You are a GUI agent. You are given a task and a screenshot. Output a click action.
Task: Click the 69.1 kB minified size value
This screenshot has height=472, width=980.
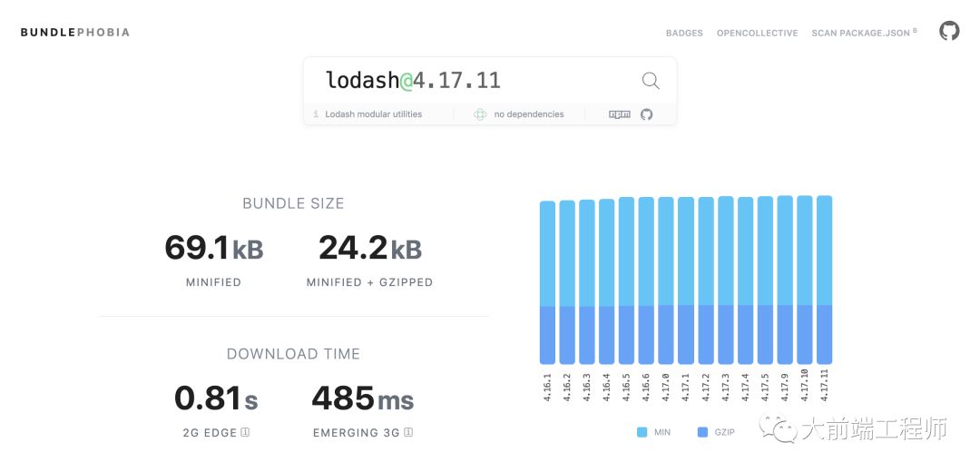pyautogui.click(x=214, y=248)
